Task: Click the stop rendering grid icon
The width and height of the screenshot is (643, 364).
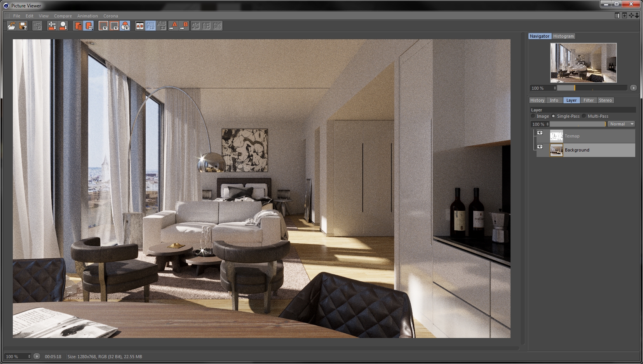Action: [x=37, y=26]
